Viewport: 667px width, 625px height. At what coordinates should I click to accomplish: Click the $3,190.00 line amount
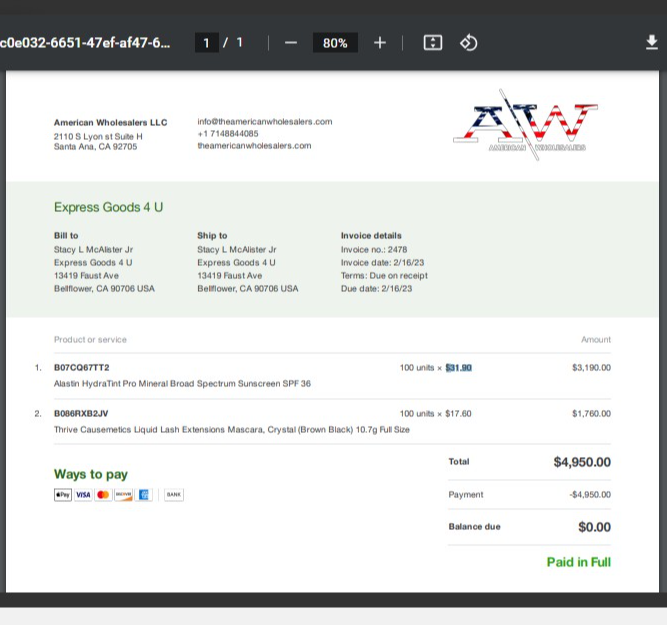click(591, 368)
